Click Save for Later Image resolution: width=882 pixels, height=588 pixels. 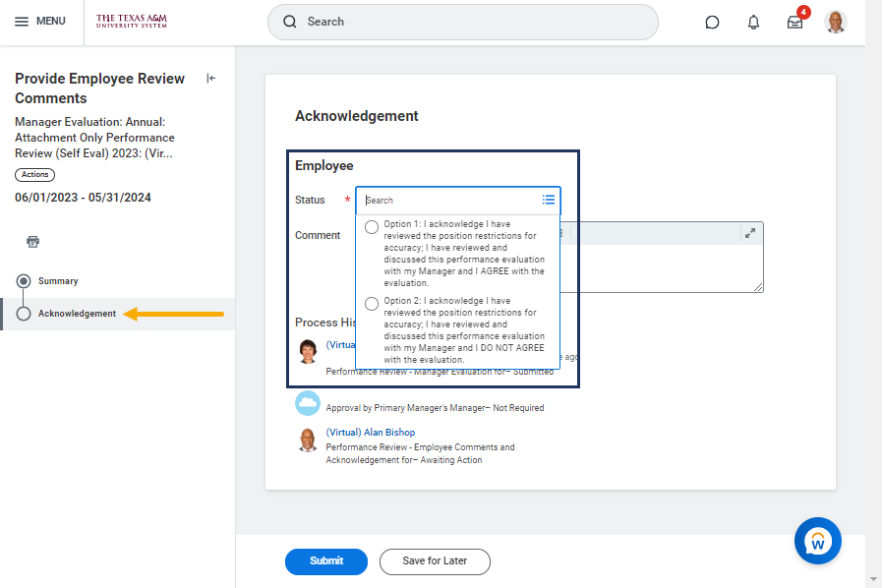pos(435,561)
